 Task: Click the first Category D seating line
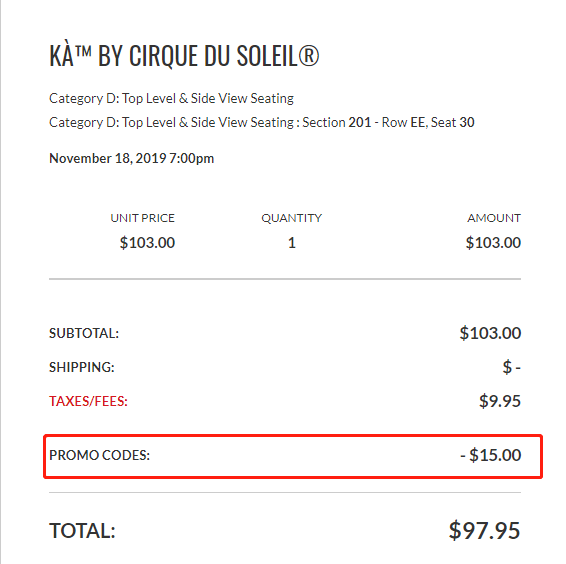coord(171,98)
